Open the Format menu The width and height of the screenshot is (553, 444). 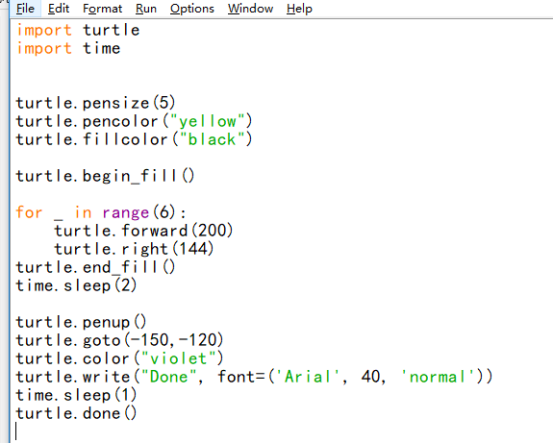pos(102,8)
